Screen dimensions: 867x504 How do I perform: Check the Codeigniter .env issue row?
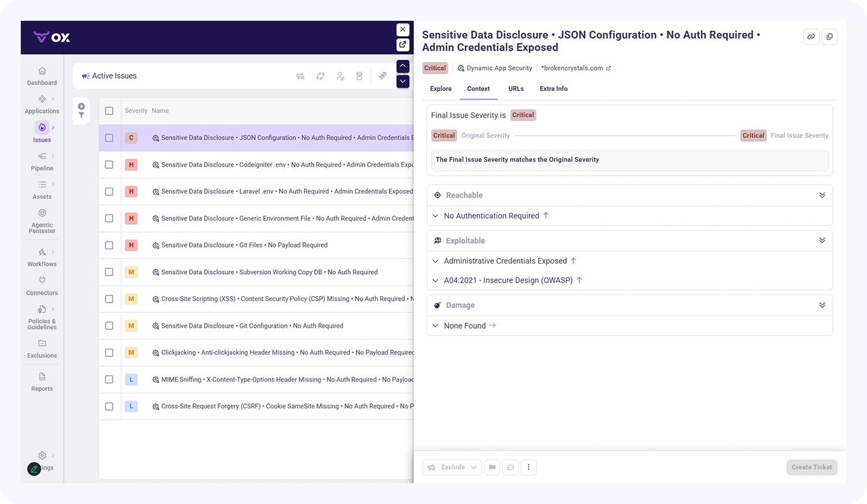coord(109,165)
